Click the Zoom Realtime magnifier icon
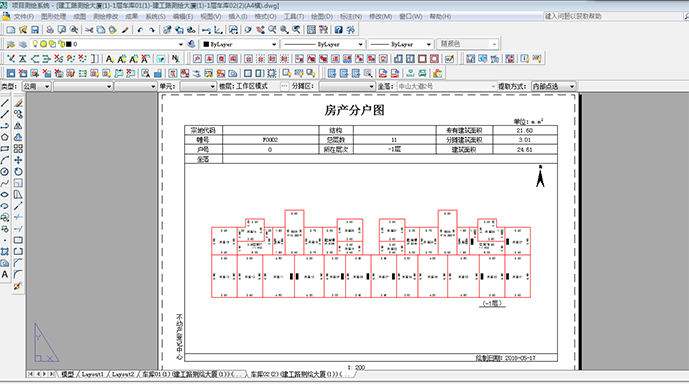689x384 pixels. [x=272, y=30]
